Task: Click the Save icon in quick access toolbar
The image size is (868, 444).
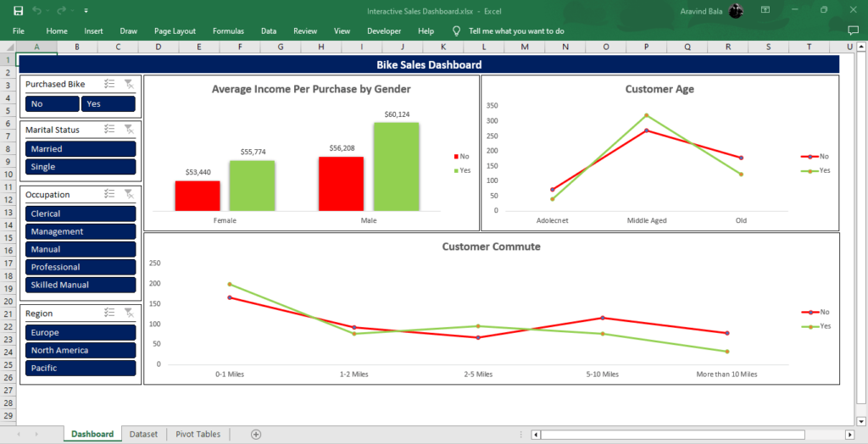Action: (x=19, y=10)
